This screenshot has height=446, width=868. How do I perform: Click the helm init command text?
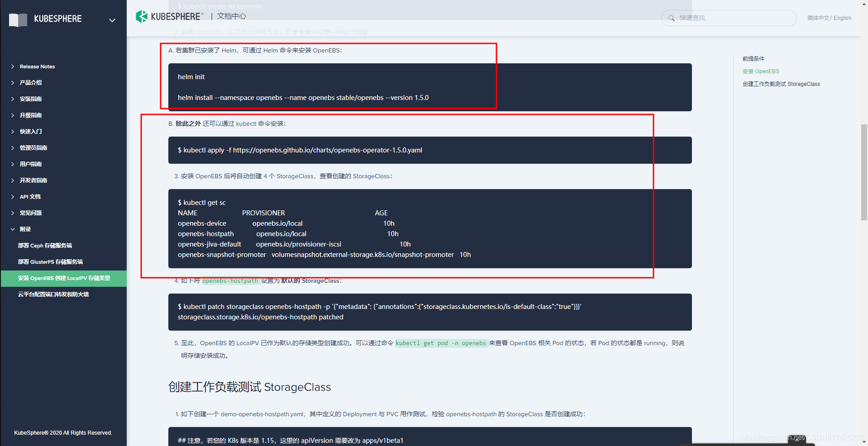pyautogui.click(x=191, y=77)
